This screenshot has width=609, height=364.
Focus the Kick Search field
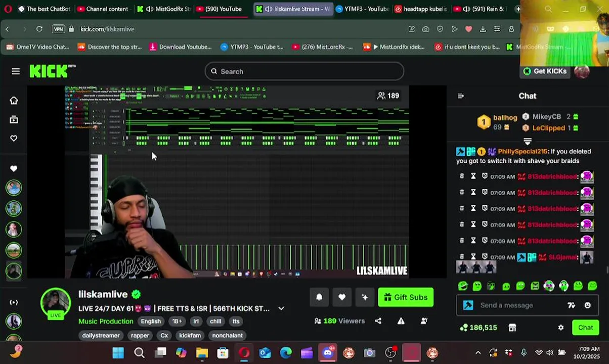304,71
